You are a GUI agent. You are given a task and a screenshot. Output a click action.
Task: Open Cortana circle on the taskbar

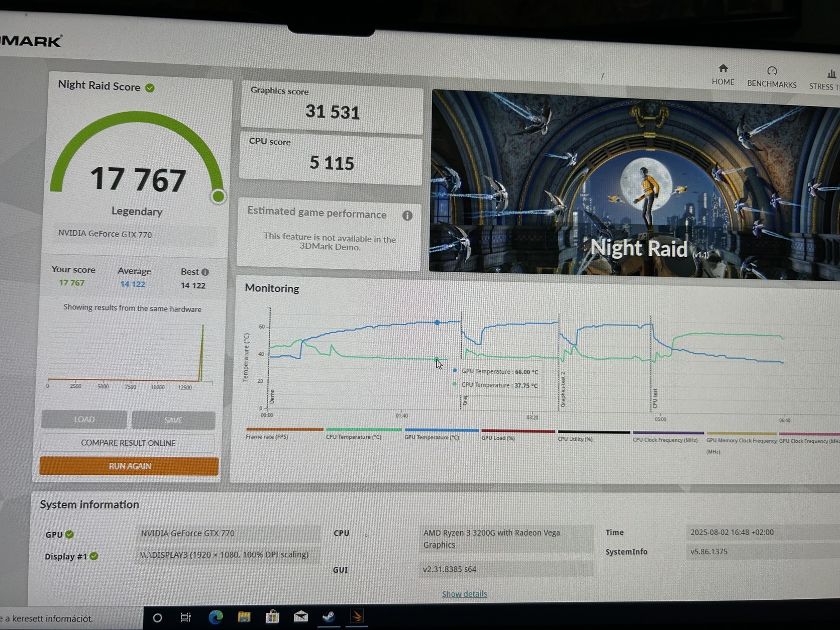[157, 617]
